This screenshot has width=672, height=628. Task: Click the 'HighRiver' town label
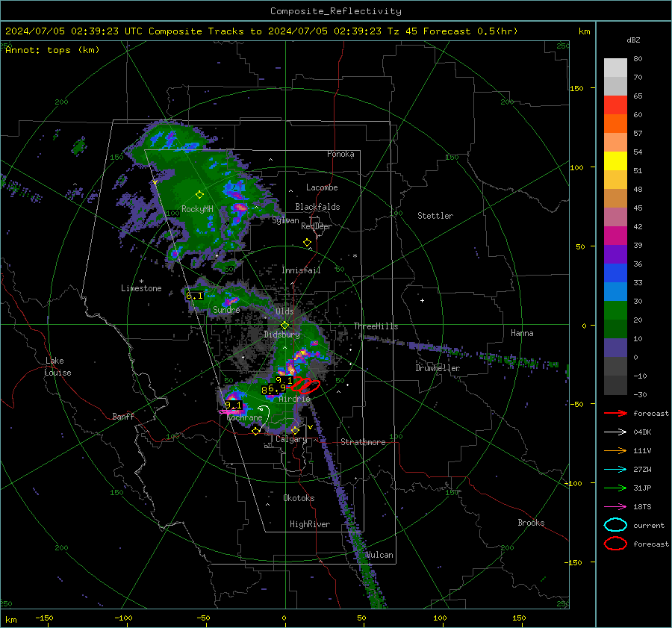[310, 524]
